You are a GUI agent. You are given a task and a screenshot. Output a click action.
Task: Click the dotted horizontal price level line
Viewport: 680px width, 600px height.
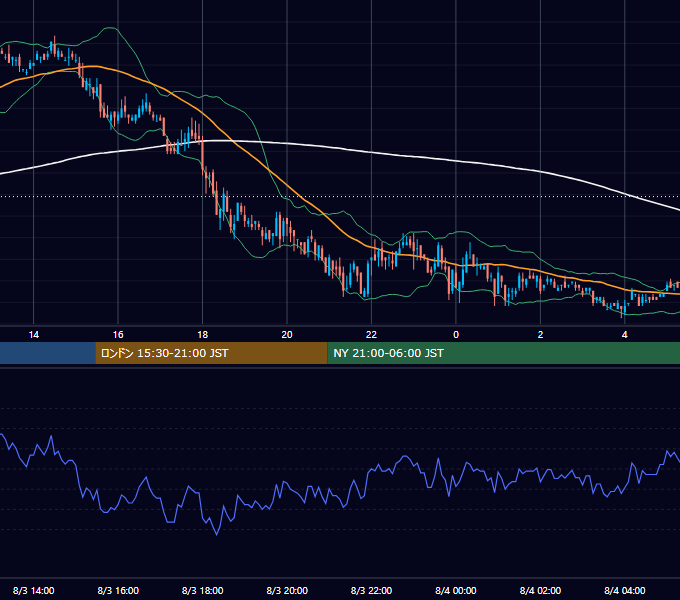pyautogui.click(x=340, y=196)
